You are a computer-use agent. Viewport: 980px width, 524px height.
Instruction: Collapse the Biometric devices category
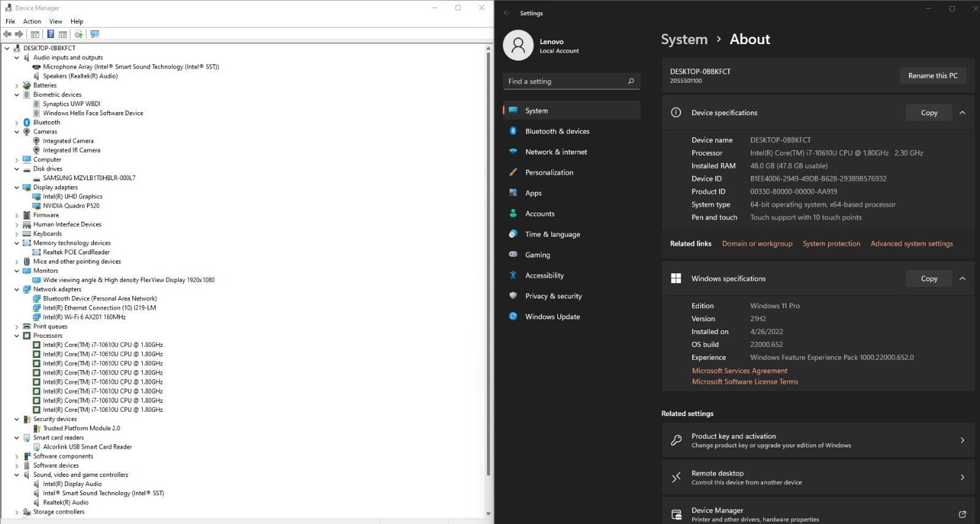(17, 95)
